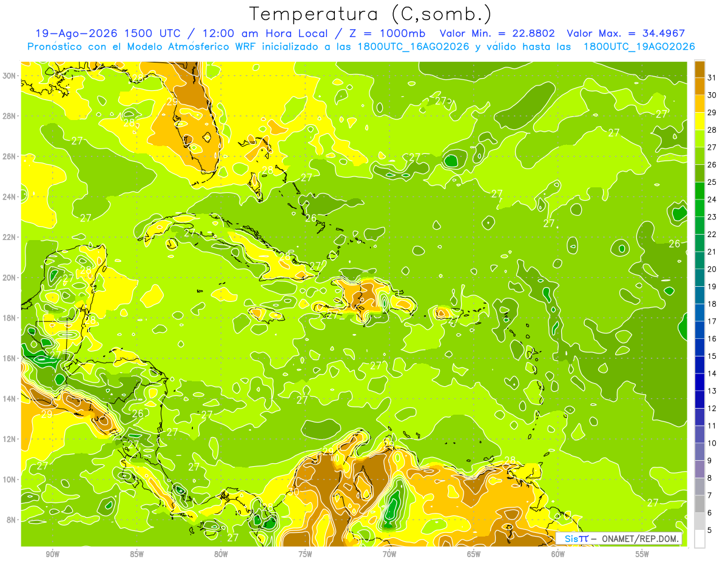The width and height of the screenshot is (728, 562).
Task: Select the "1800UTC_19AGO2026" valid-until time
Action: [639, 47]
